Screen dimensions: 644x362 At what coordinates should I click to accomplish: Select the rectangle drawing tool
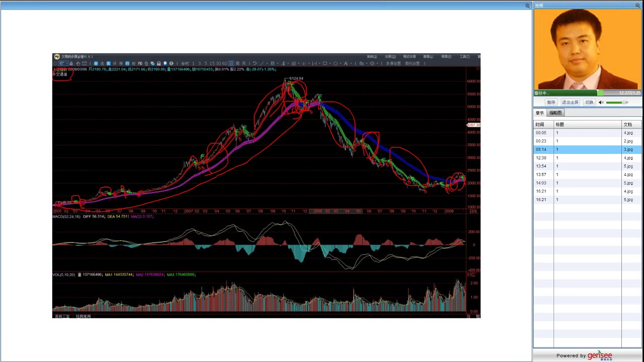[x=325, y=63]
